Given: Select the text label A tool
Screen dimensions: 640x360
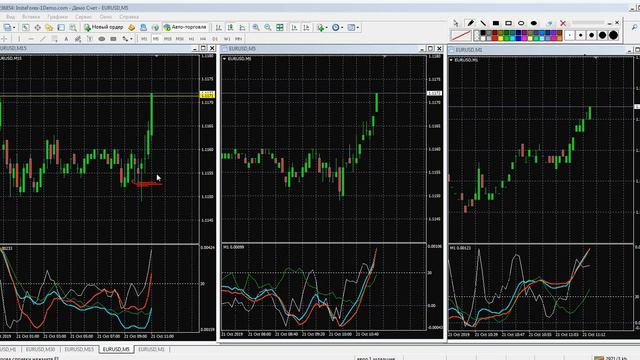Looking at the screenshot, I should 66,39.
